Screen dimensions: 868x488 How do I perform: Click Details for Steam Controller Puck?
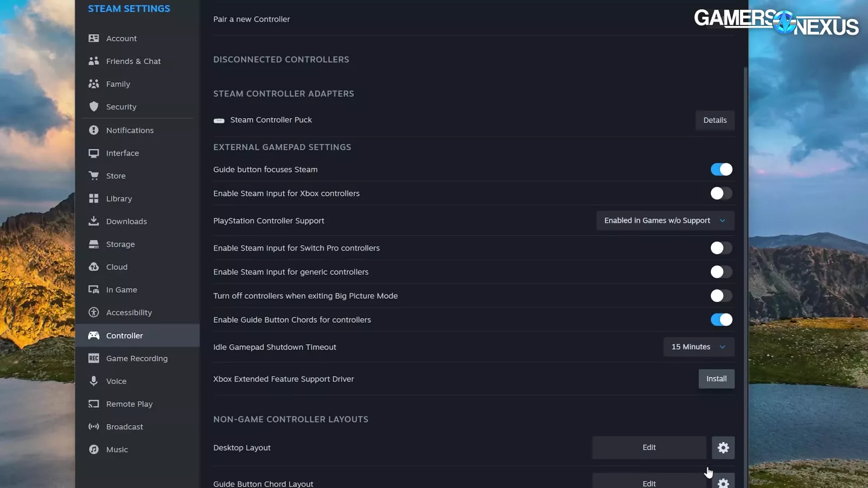click(715, 120)
